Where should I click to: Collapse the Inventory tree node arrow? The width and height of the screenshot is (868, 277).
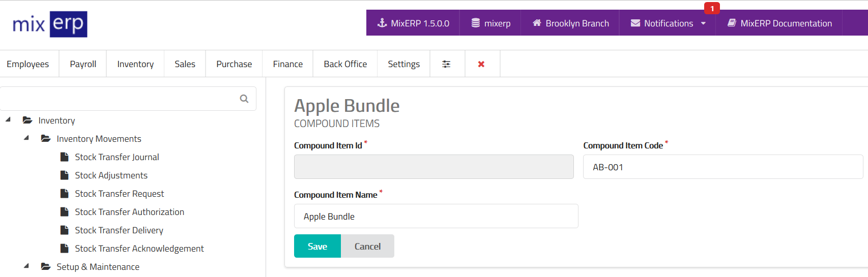click(8, 120)
